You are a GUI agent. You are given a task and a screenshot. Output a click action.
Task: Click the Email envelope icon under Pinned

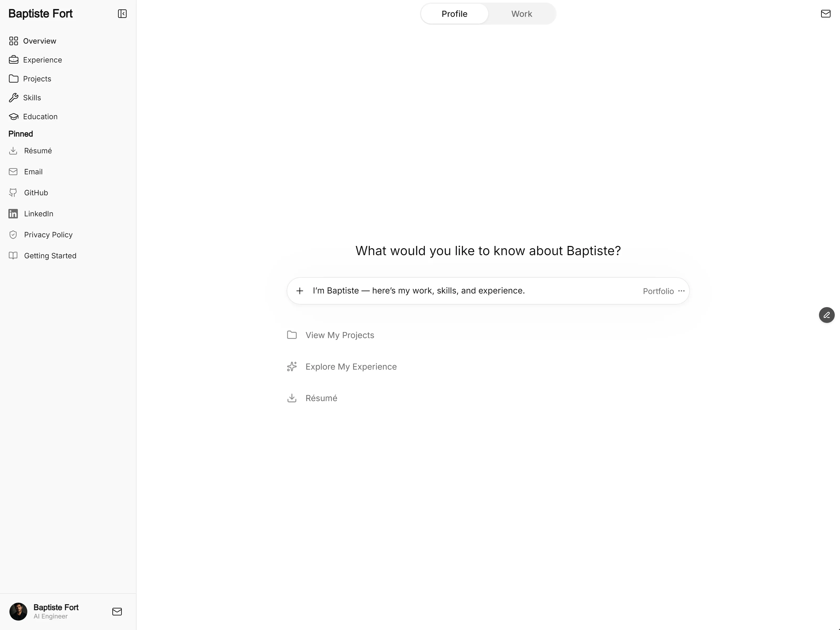click(13, 172)
